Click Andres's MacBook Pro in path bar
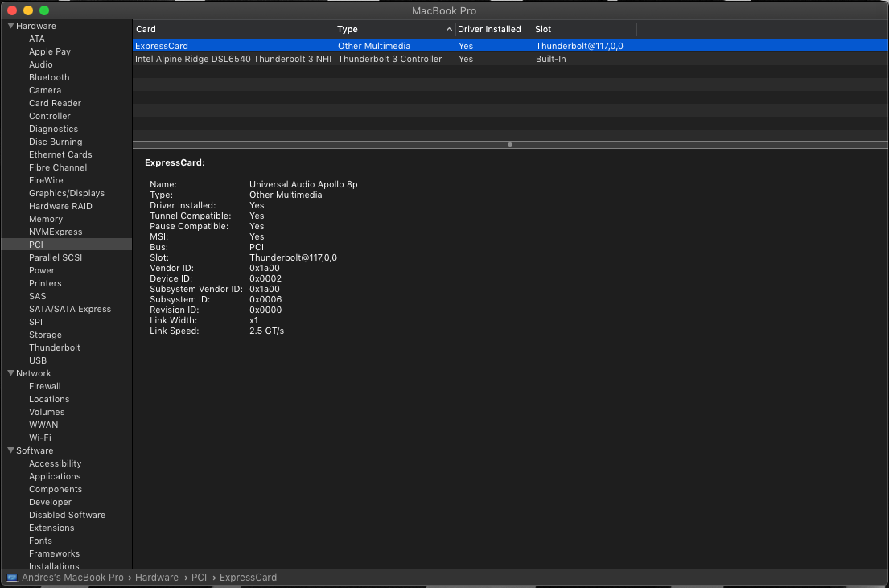The image size is (889, 588). [x=72, y=578]
